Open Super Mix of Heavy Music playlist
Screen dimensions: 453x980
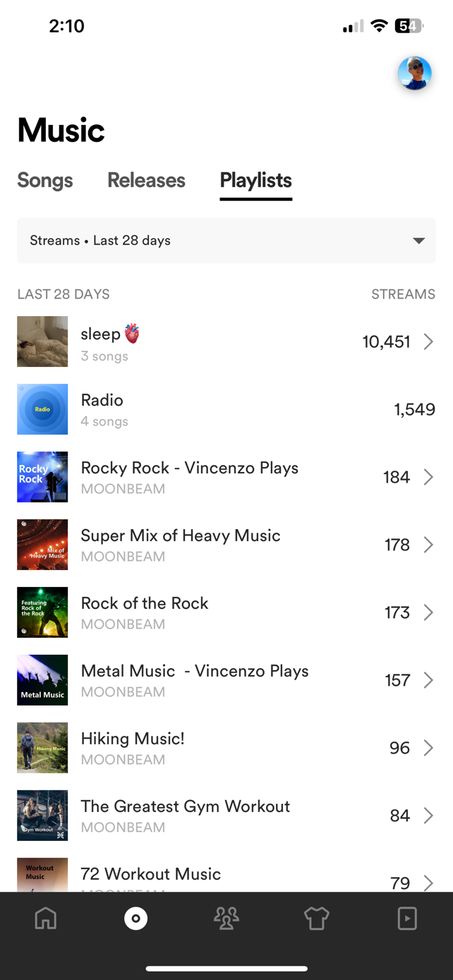181,536
